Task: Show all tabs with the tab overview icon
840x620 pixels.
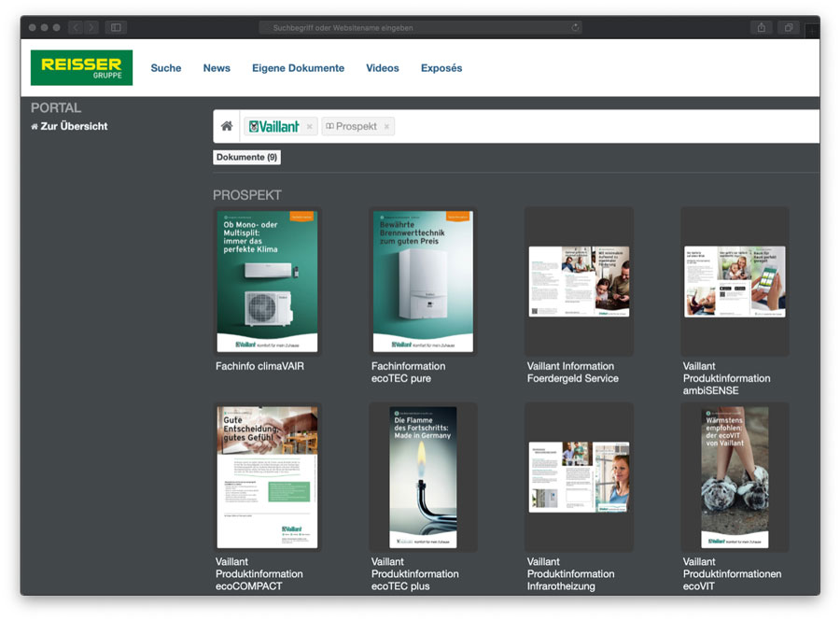Action: point(789,27)
